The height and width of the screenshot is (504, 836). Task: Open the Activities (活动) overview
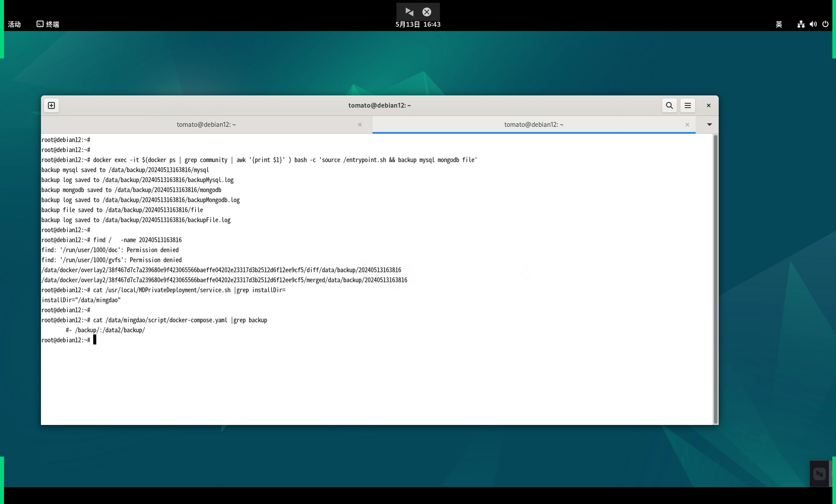click(x=14, y=24)
